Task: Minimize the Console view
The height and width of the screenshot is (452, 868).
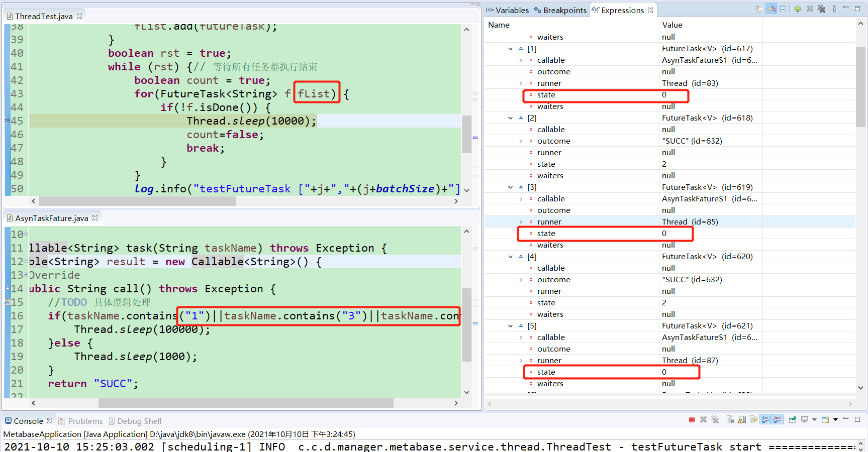Action: pyautogui.click(x=846, y=418)
